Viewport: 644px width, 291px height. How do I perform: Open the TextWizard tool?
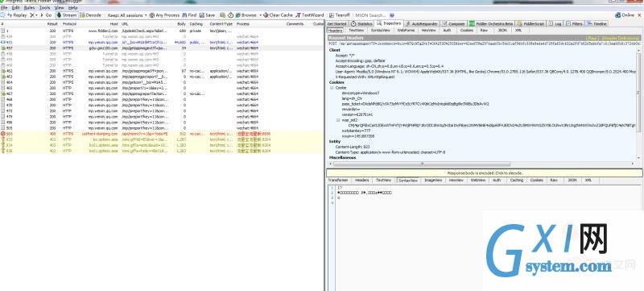310,15
